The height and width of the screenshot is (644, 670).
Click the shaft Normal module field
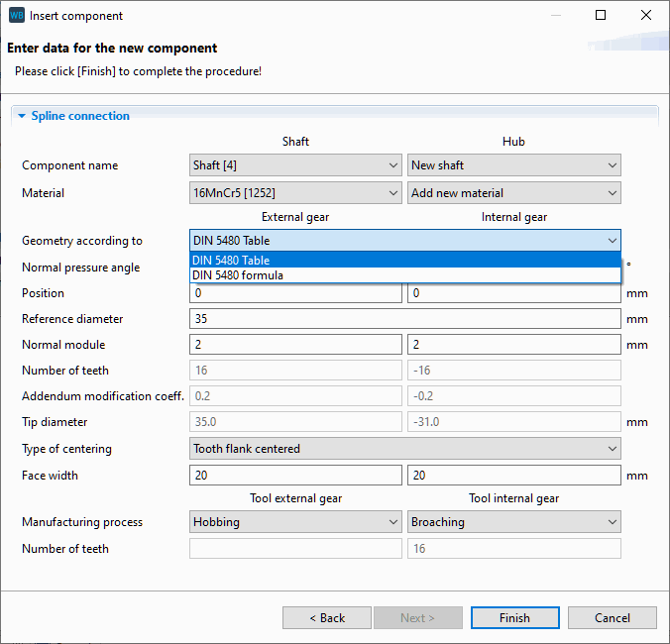coord(295,345)
